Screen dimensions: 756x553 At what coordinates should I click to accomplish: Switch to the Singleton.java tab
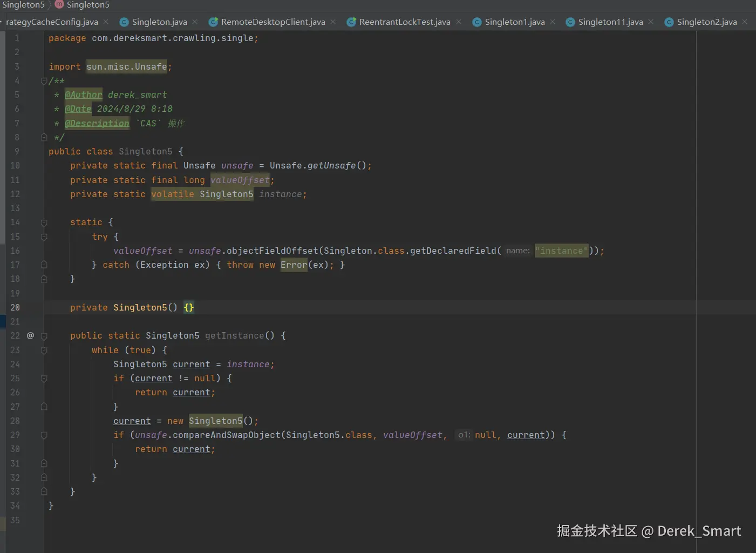[159, 22]
